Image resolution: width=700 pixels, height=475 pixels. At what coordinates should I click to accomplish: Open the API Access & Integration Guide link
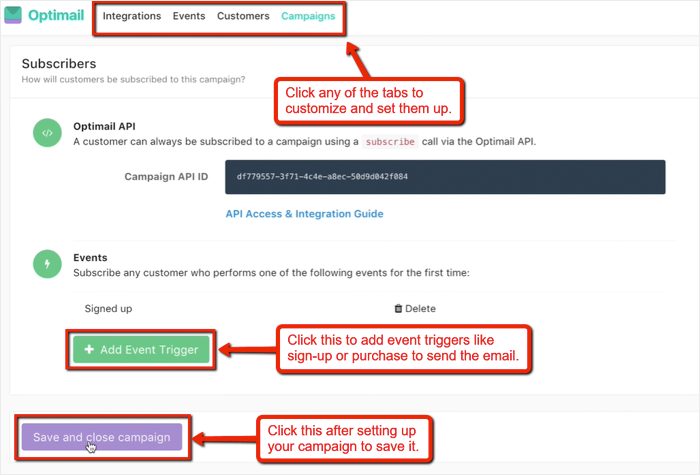(x=304, y=214)
